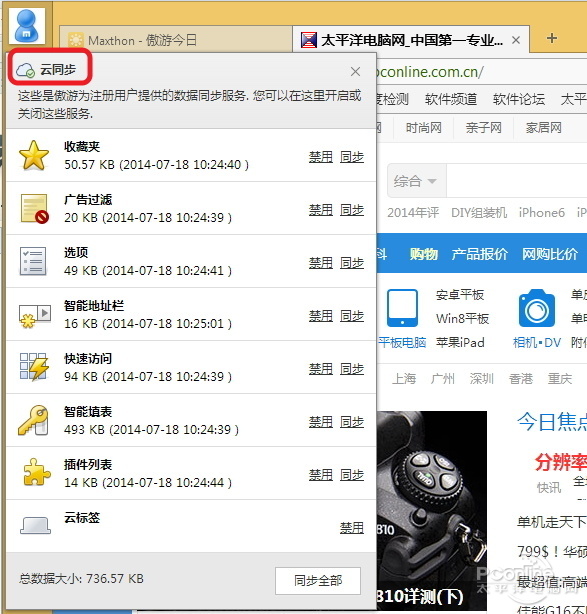Viewport: 587px width, 614px height.
Task: Click the cloud sync icon in panel header
Action: click(25, 70)
